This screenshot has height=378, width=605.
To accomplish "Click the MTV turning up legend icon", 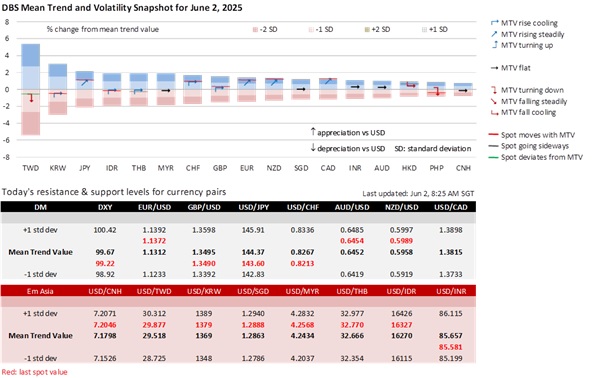I will (x=494, y=45).
